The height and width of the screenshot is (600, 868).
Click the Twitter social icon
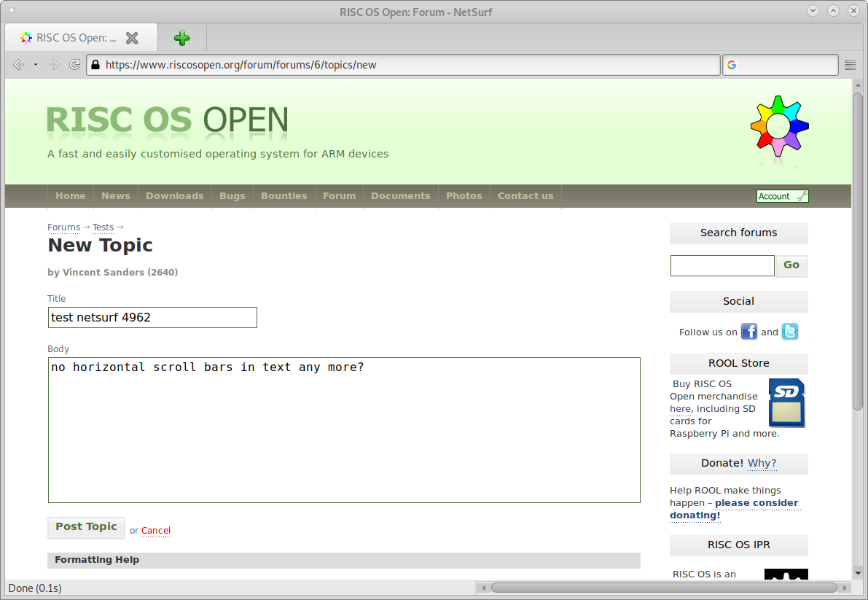coord(790,332)
